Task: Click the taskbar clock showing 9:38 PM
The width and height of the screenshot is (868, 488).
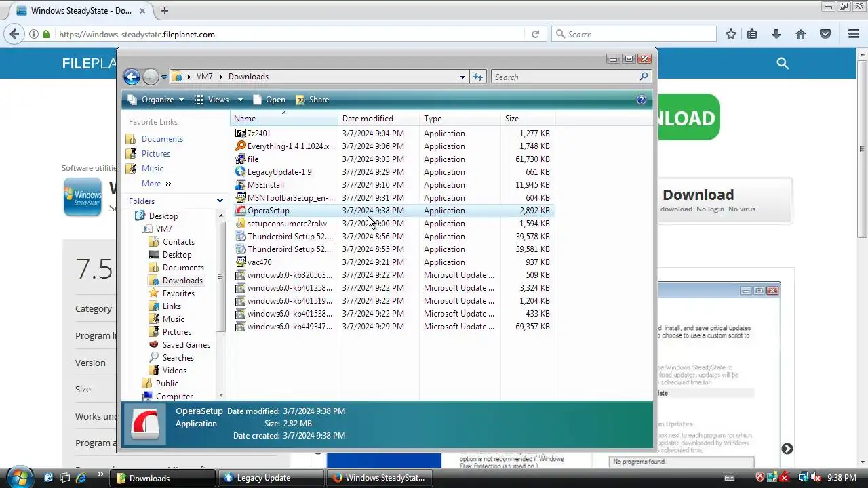Action: tap(842, 478)
